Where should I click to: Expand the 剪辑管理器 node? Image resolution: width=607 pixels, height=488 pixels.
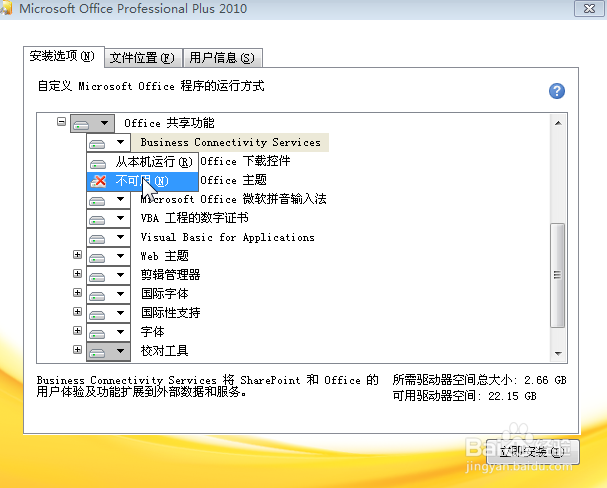point(77,274)
